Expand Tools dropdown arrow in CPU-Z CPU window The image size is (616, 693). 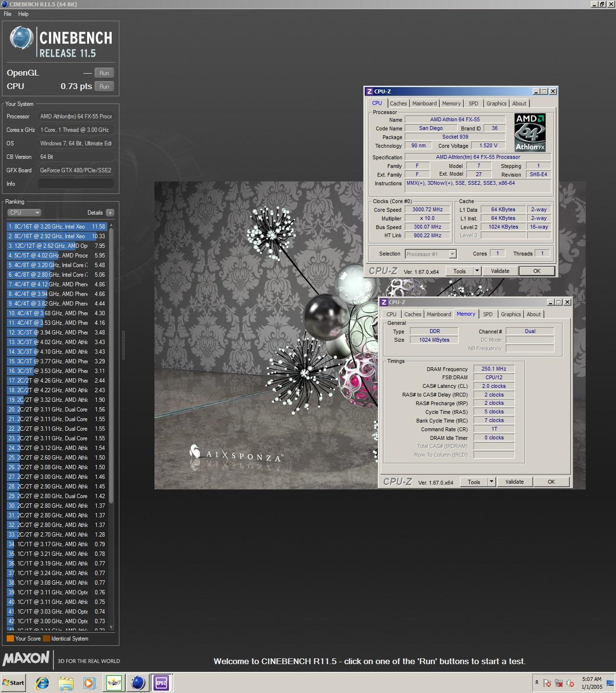(x=477, y=271)
